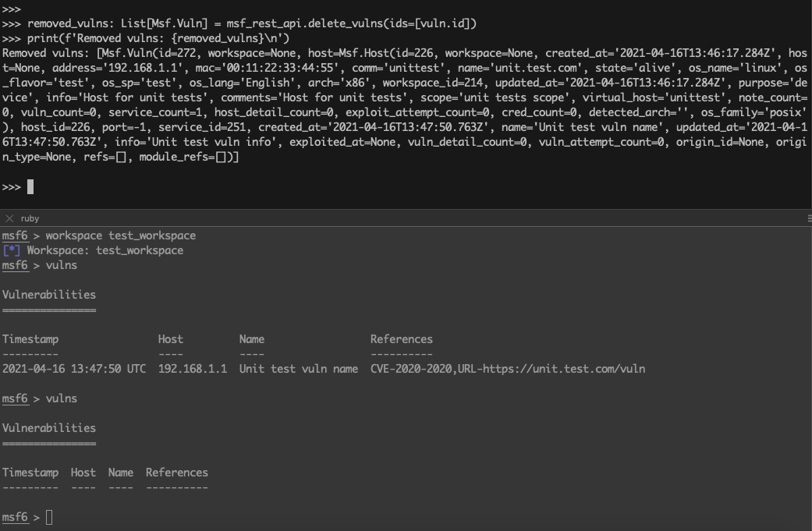Click the first Vulnerabilities heading
812x531 pixels.
tap(48, 295)
